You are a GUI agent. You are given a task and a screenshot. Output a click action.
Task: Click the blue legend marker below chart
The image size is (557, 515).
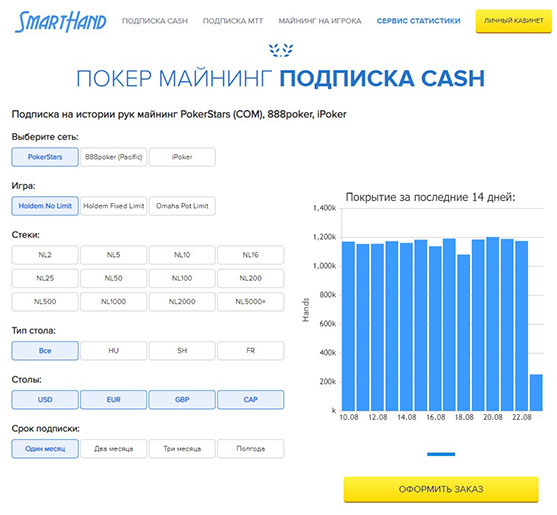441,454
